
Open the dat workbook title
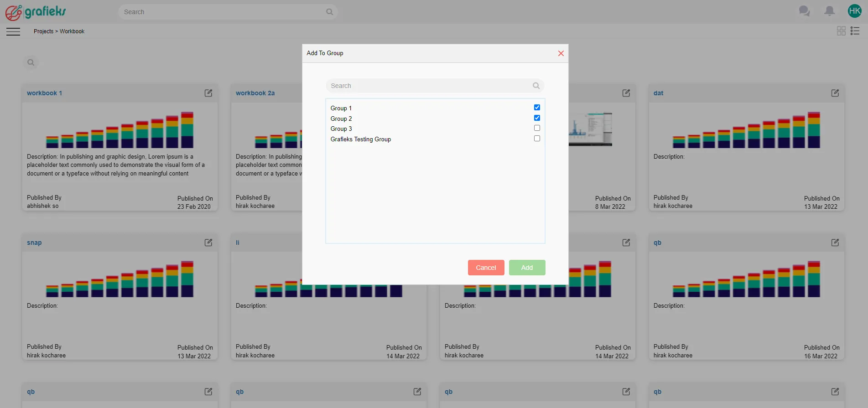click(x=658, y=93)
